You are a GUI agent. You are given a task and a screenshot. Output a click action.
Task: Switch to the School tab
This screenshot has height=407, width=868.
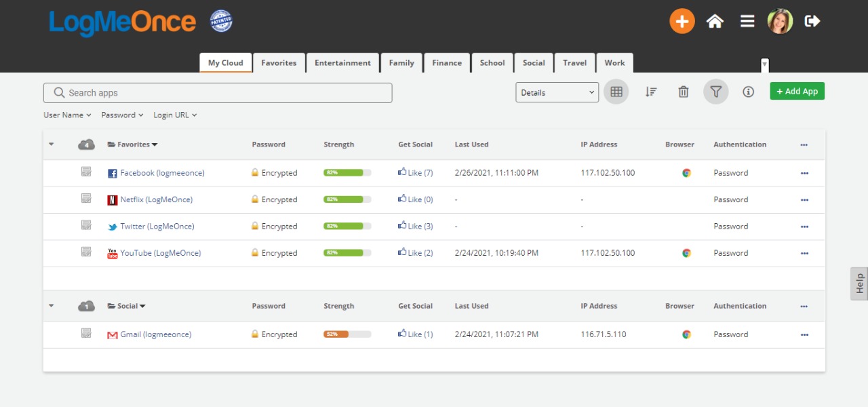492,62
